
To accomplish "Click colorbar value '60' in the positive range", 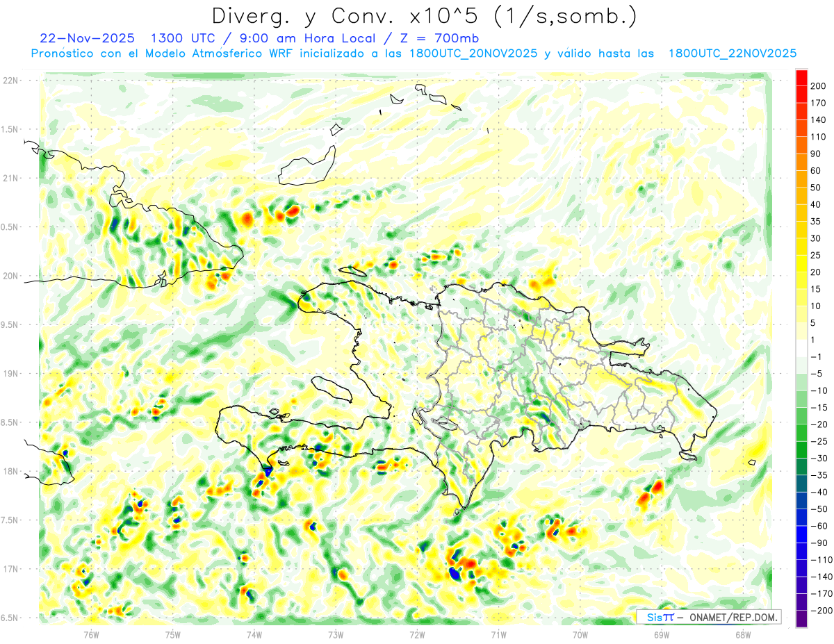I will 816,171.
